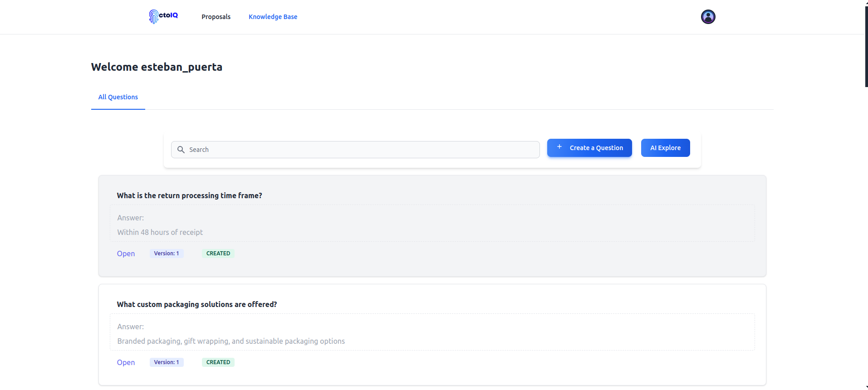Select the return processing question title
The height and width of the screenshot is (390, 868).
click(x=189, y=195)
